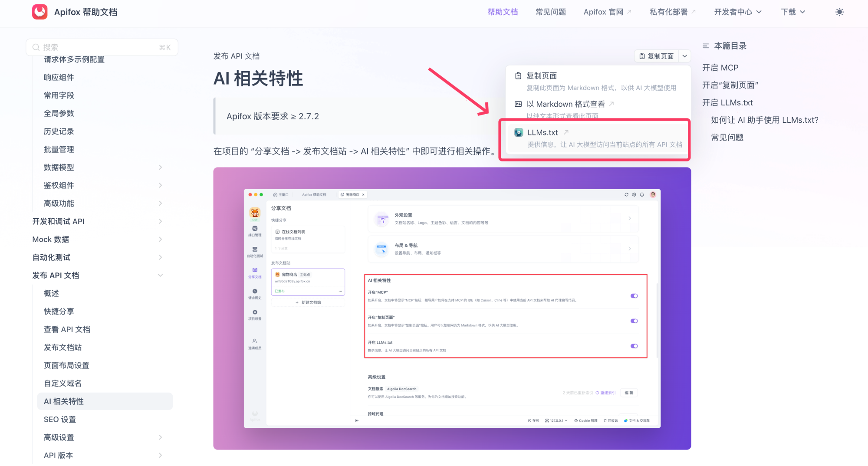Open 私有化部署 in the top navigation
The image size is (868, 466).
coord(673,12)
